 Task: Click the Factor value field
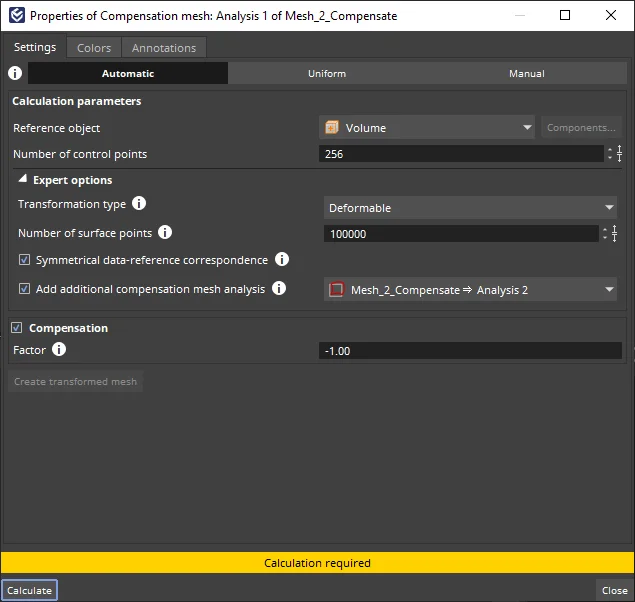(470, 351)
